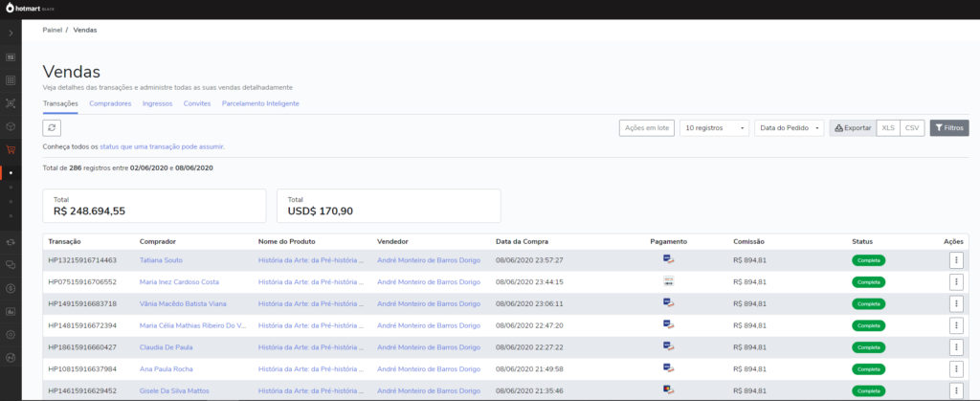Viewport: 980px width, 401px height.
Task: Switch to the Transações tab
Action: pyautogui.click(x=60, y=103)
